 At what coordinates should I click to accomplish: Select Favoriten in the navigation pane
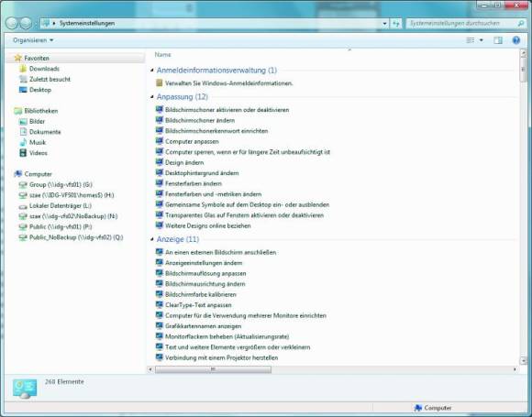tap(37, 59)
